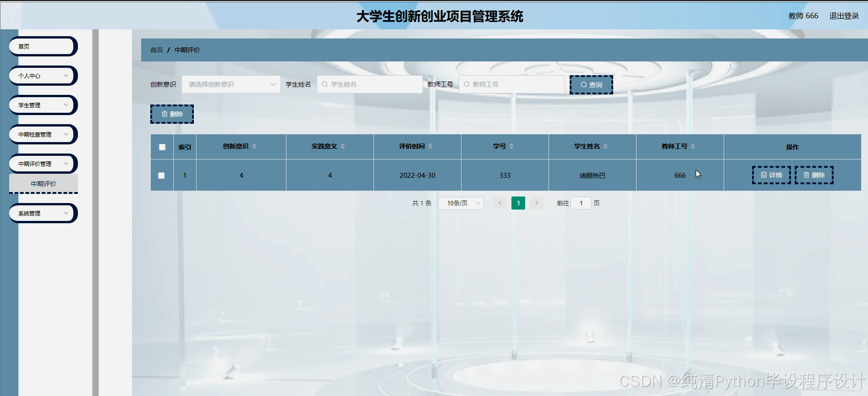Expand 系统管理 sidebar menu

43,213
